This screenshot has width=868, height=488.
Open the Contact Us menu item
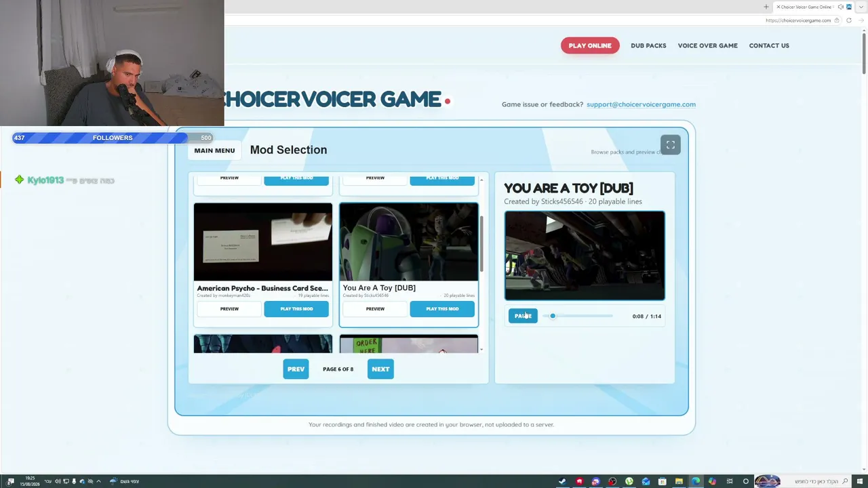(769, 45)
